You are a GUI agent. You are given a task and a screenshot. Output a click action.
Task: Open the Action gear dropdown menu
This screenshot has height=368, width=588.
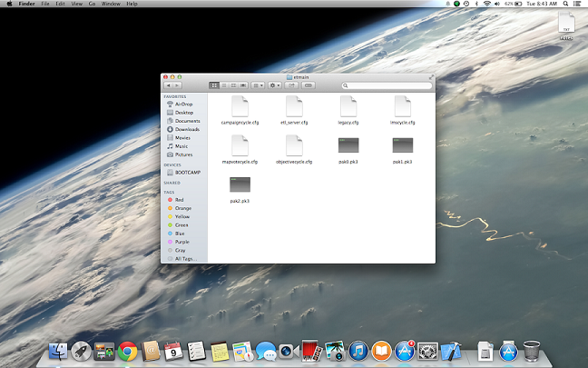click(x=275, y=85)
